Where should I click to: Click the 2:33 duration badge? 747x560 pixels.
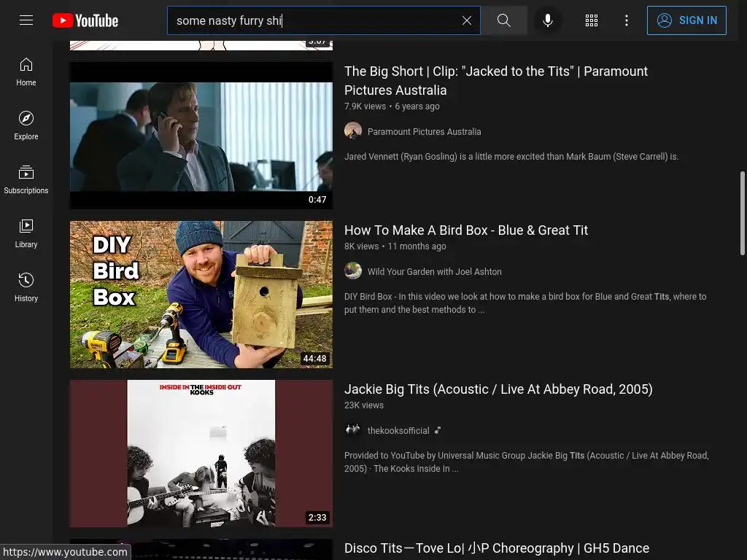(317, 518)
